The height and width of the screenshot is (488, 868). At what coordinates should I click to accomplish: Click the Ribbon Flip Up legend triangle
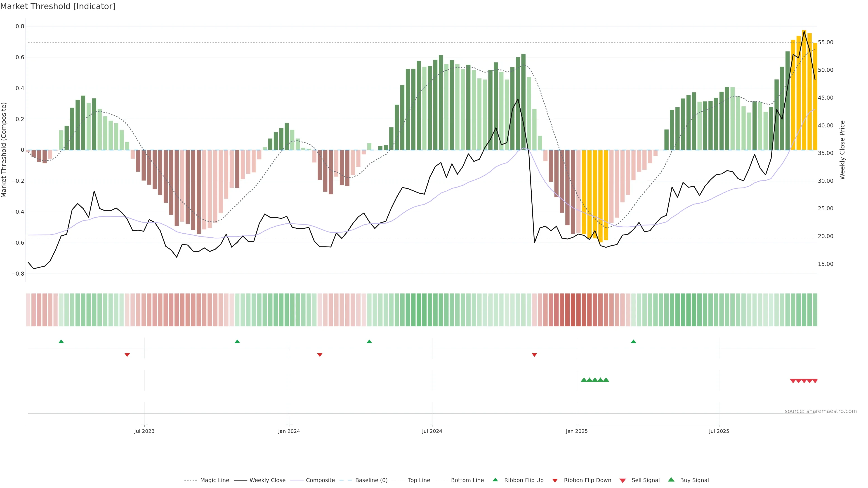pyautogui.click(x=495, y=480)
